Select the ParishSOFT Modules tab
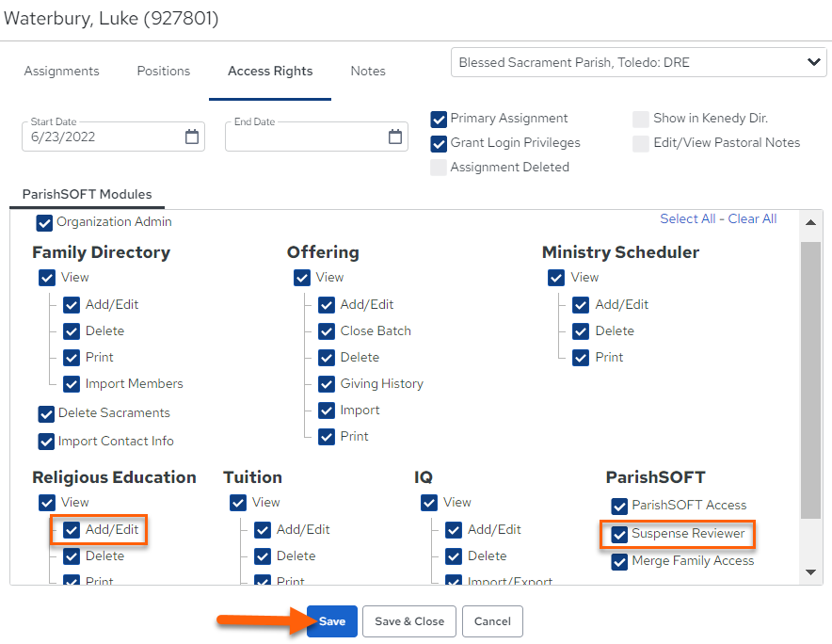Viewport: 832px width, 644px height. tap(87, 194)
